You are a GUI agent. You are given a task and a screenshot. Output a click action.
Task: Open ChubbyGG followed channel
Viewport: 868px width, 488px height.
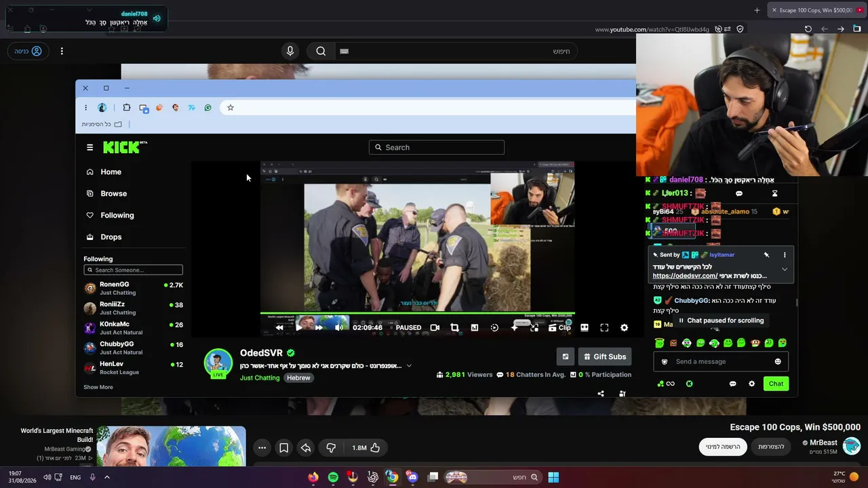coord(133,348)
